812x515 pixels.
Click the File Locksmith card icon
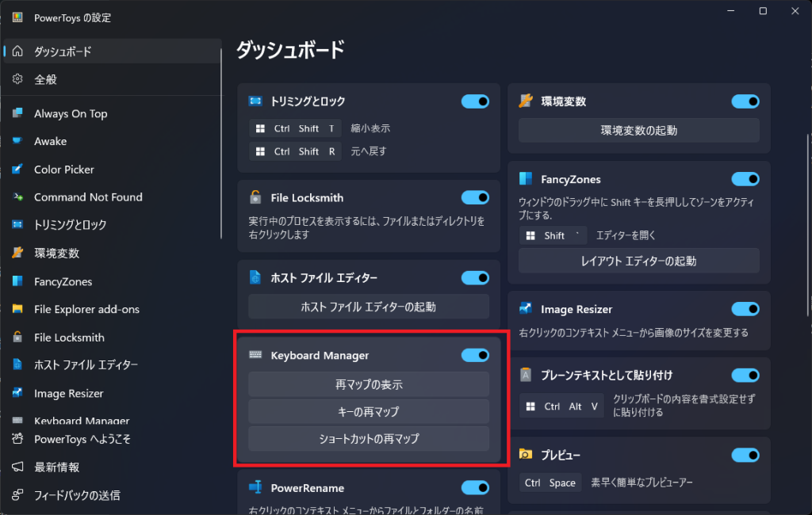255,197
